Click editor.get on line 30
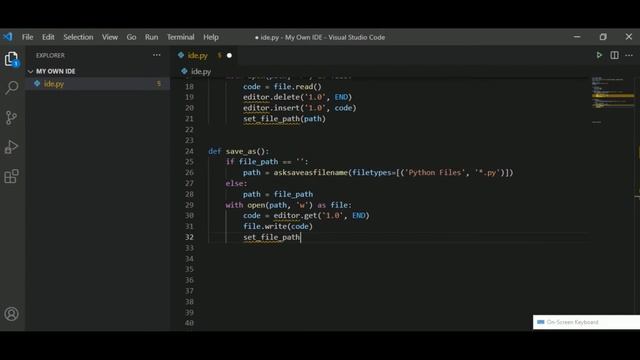Image resolution: width=640 pixels, height=360 pixels. click(x=295, y=216)
